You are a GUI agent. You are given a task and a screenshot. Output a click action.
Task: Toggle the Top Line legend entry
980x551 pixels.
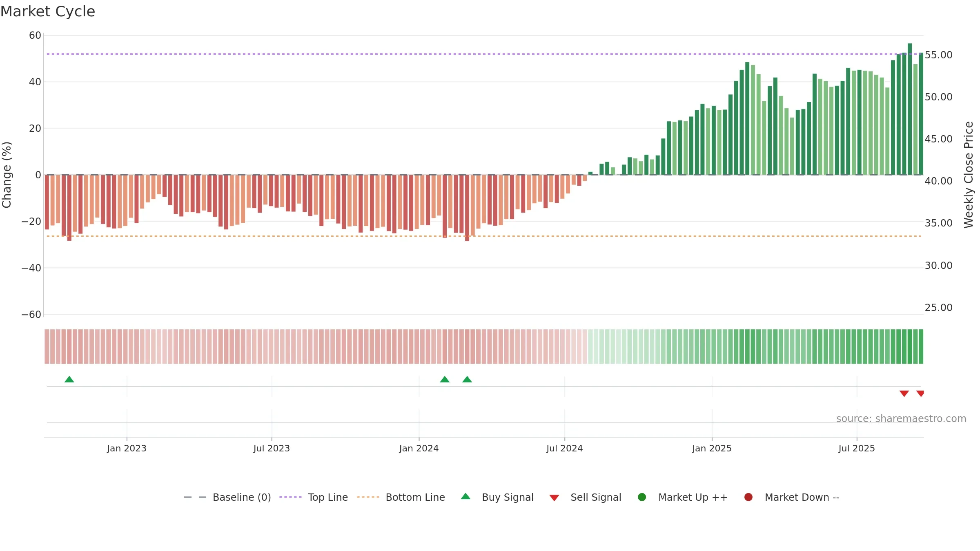(x=314, y=497)
